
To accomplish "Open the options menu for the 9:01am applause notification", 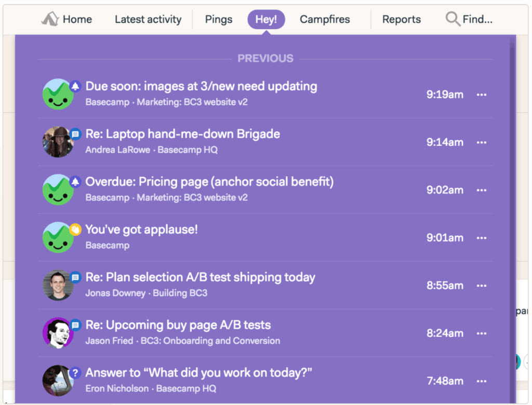I will point(482,238).
